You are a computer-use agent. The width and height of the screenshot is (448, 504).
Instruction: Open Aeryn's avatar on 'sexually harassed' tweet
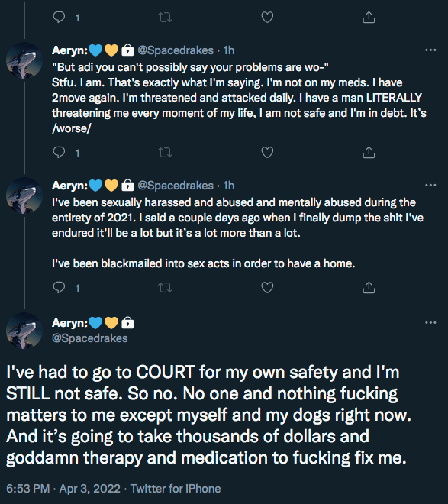click(24, 195)
